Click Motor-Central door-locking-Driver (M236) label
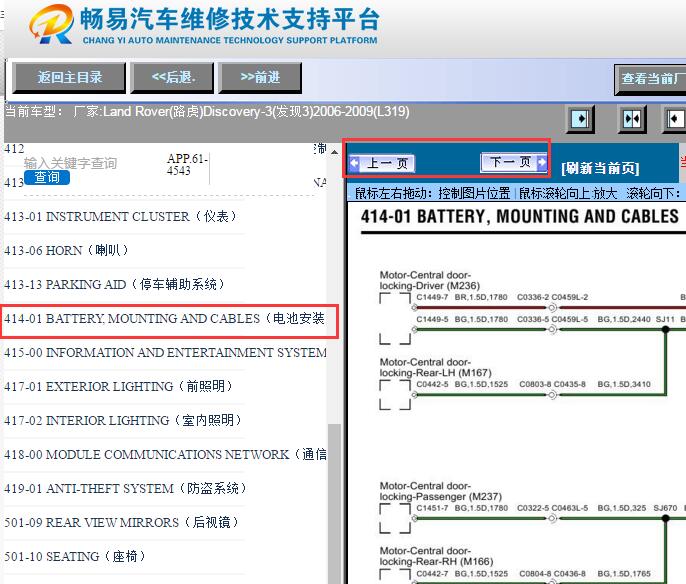Viewport: 686px width, 584px height. click(430, 280)
